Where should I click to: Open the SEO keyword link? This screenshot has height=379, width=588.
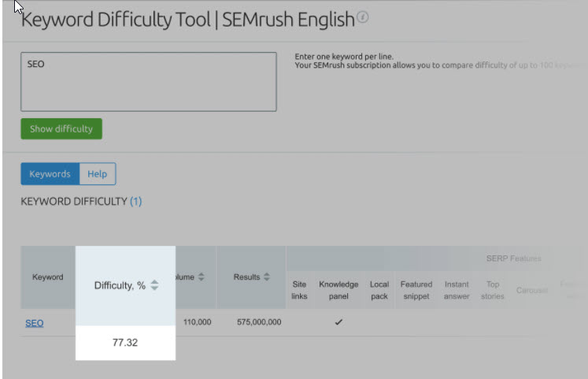tap(35, 323)
